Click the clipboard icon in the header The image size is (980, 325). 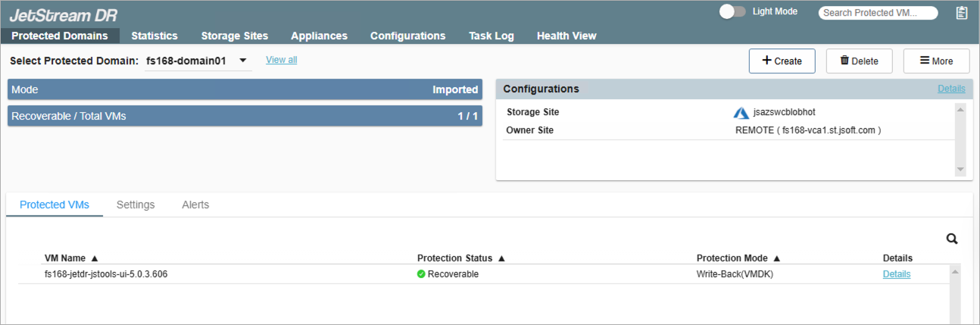pos(961,13)
